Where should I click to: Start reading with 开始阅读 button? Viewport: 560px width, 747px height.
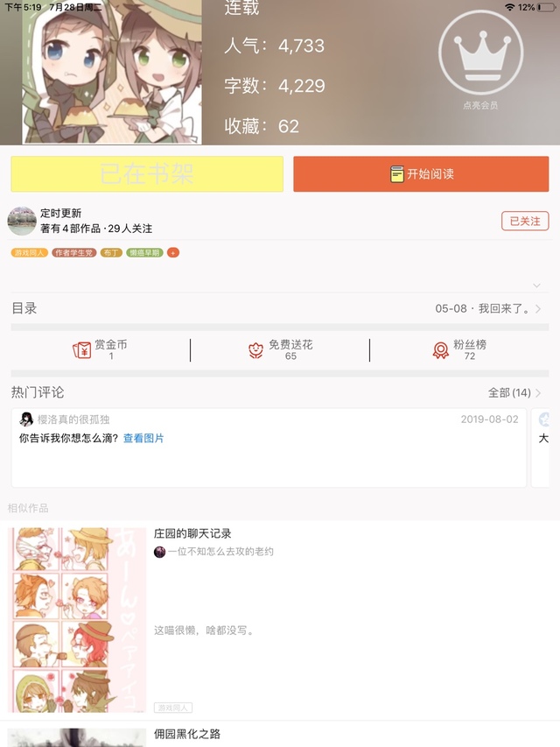[x=421, y=174]
